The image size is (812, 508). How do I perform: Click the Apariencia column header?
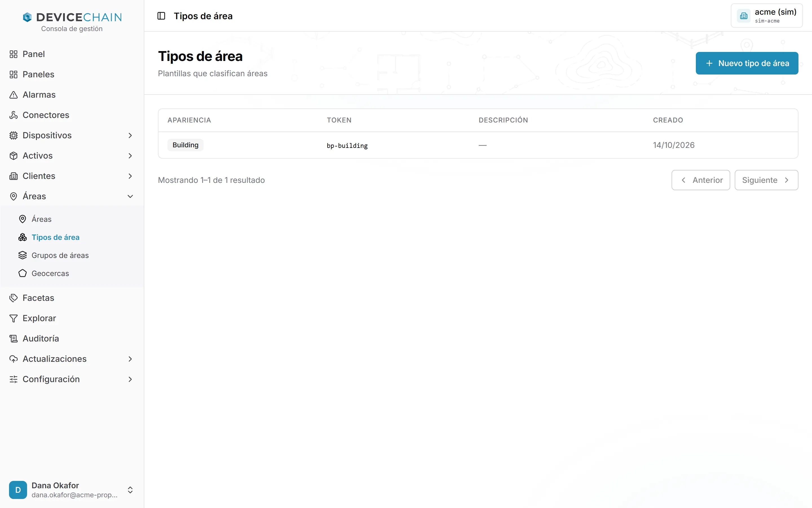(189, 120)
